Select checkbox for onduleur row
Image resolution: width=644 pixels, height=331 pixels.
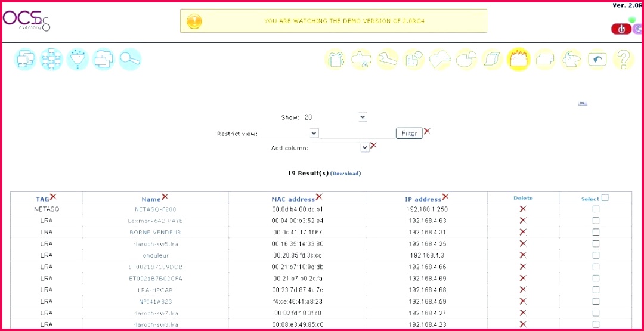(x=596, y=255)
